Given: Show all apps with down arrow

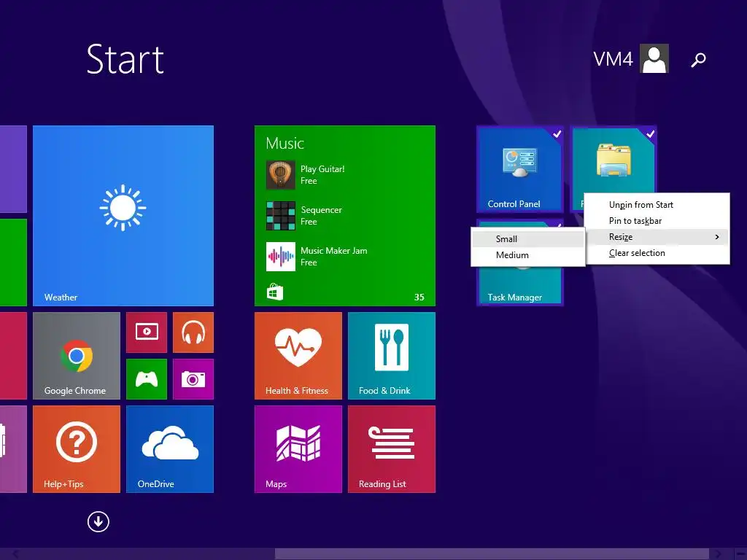Looking at the screenshot, I should coord(98,522).
